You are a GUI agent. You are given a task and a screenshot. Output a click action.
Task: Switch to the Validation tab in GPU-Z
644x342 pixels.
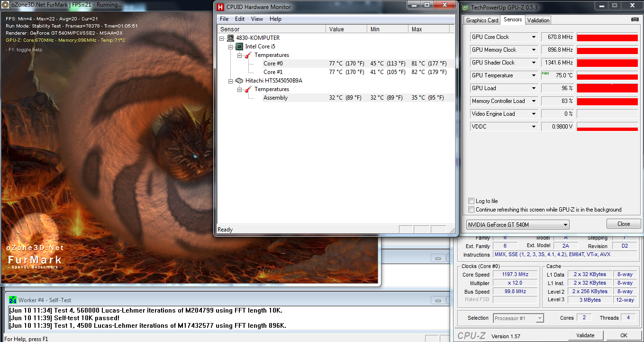[x=538, y=20]
